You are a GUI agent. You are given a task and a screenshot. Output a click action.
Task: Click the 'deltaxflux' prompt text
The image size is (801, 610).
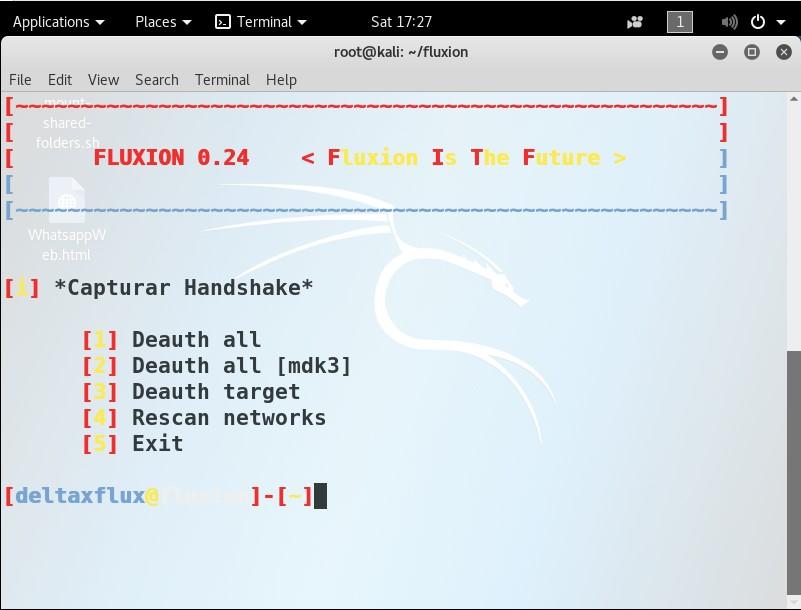80,496
